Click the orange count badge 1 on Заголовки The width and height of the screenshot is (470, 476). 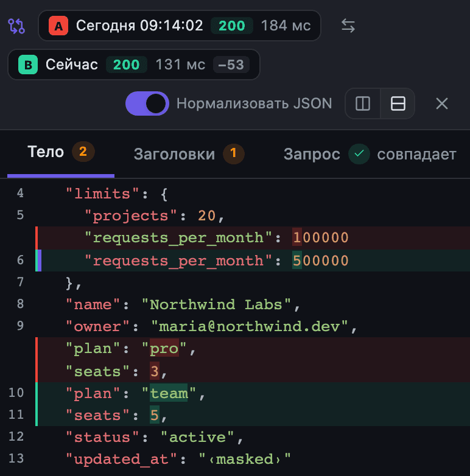(234, 154)
